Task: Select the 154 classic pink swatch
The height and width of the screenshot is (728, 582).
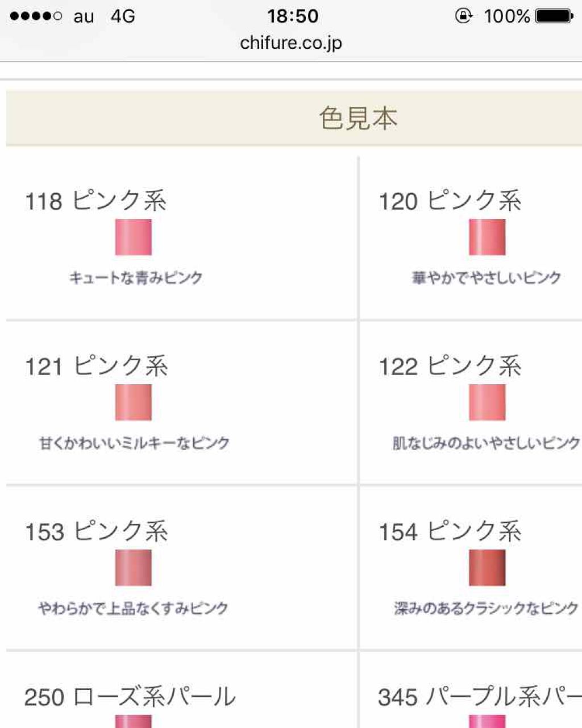Action: [487, 567]
